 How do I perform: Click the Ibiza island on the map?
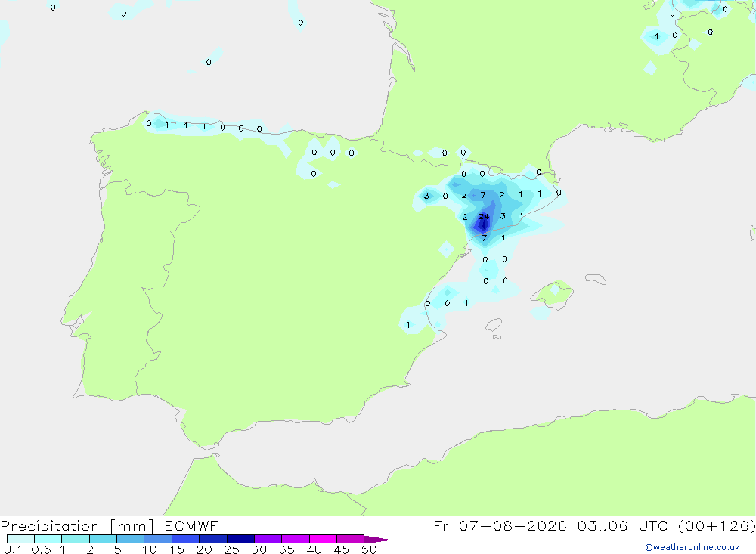(494, 325)
